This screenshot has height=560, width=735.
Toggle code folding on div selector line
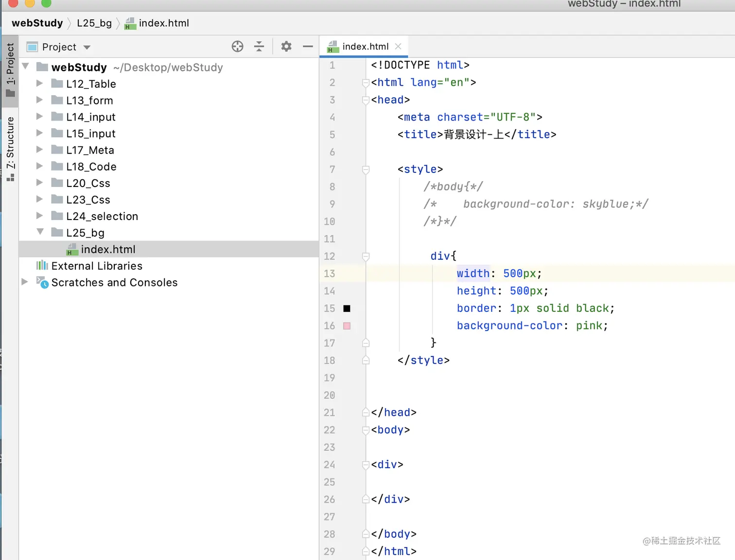[x=366, y=256]
